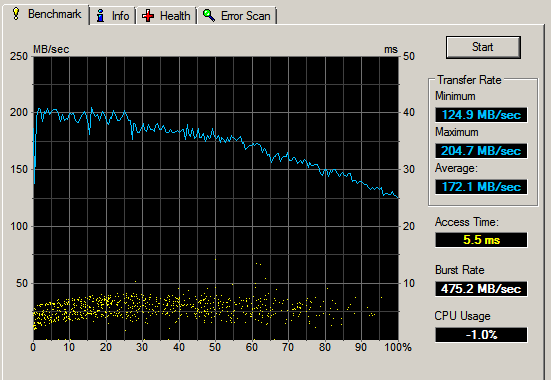
Task: Start the benchmark with Start button
Action: (483, 47)
